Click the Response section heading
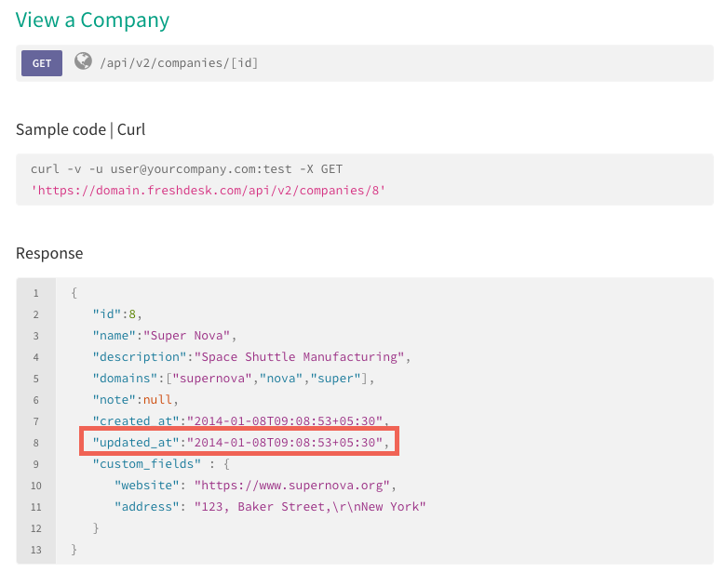The width and height of the screenshot is (728, 573). point(49,253)
